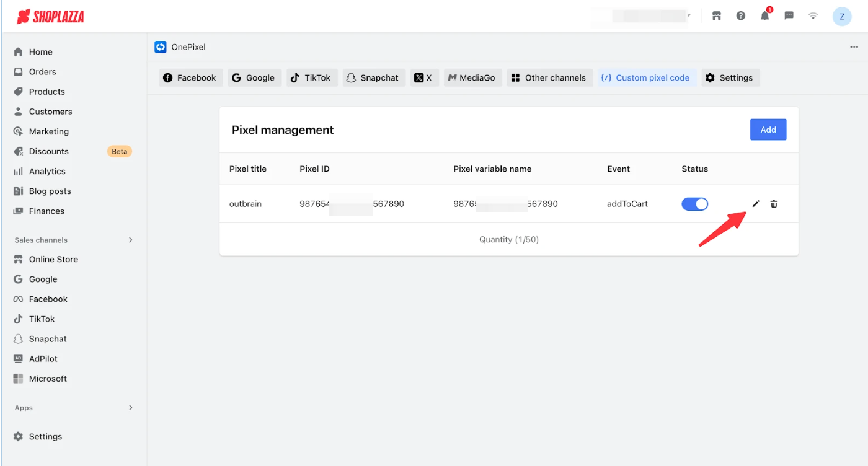Click the OnePixel three-dot more menu
Viewport: 868px width, 466px height.
click(x=854, y=47)
